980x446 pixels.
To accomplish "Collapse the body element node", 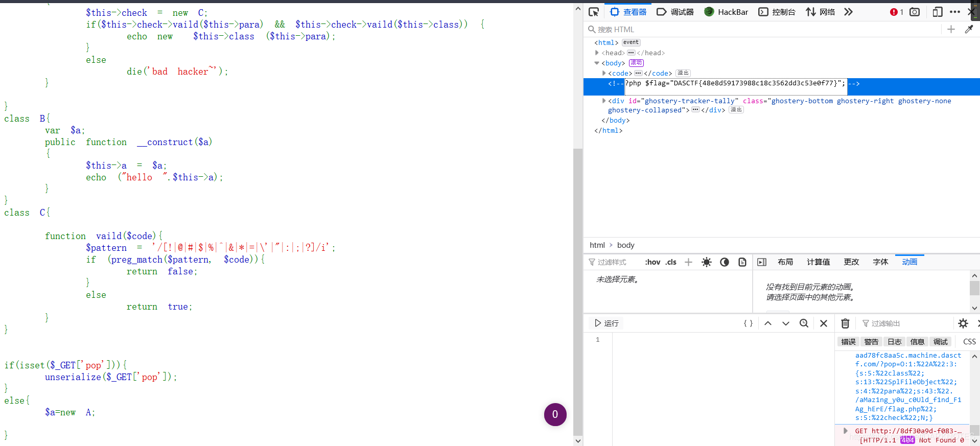I will point(597,63).
